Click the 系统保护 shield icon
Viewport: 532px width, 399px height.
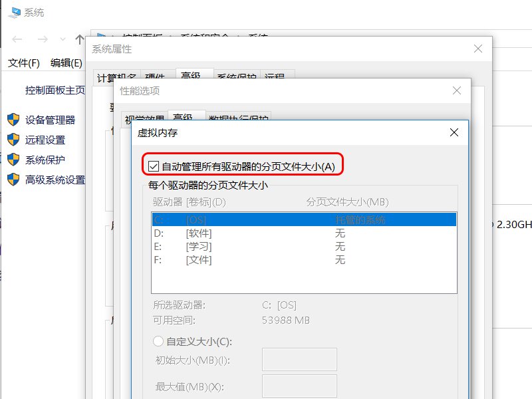(14, 159)
